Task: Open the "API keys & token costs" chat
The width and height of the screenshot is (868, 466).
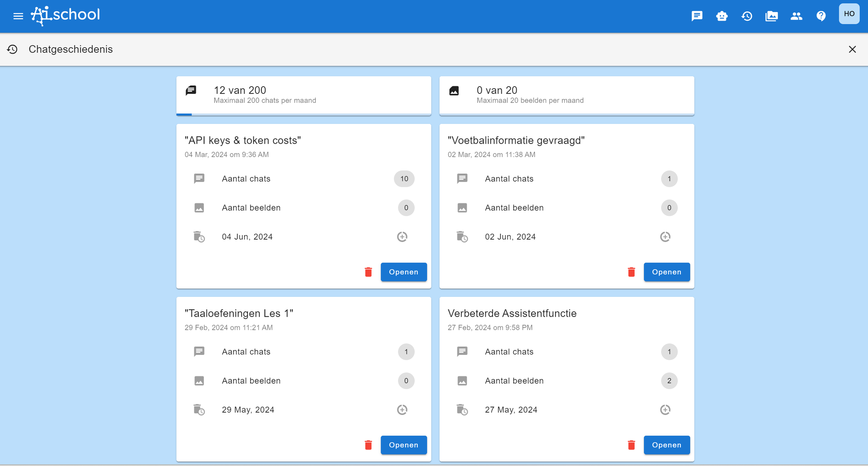Action: [404, 272]
